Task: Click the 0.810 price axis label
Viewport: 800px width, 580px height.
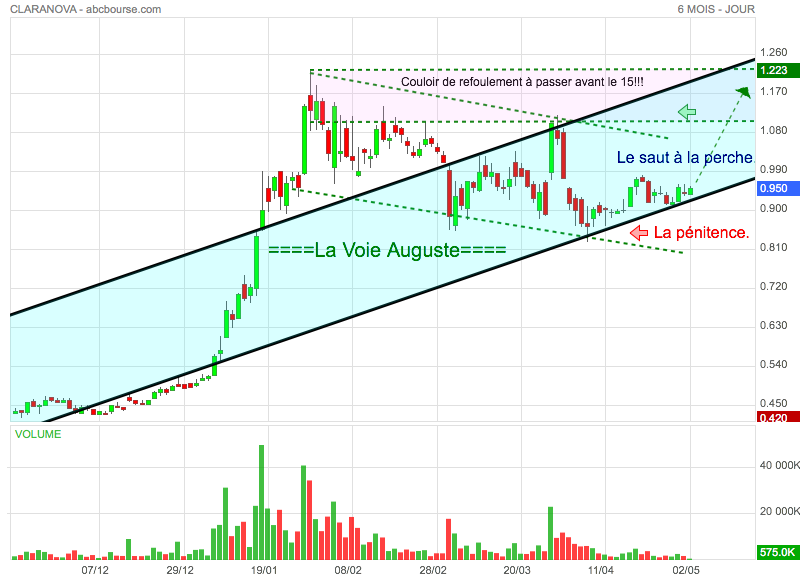Action: click(x=773, y=247)
